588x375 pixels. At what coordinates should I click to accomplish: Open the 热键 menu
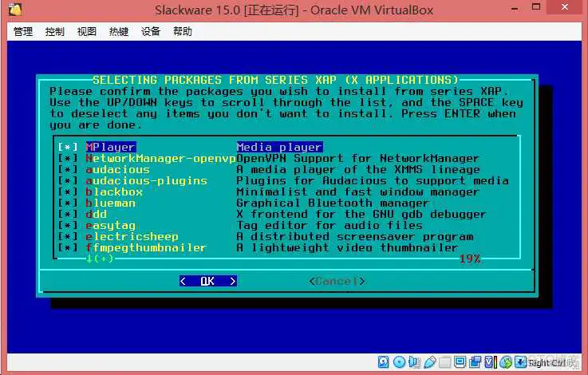coord(119,31)
